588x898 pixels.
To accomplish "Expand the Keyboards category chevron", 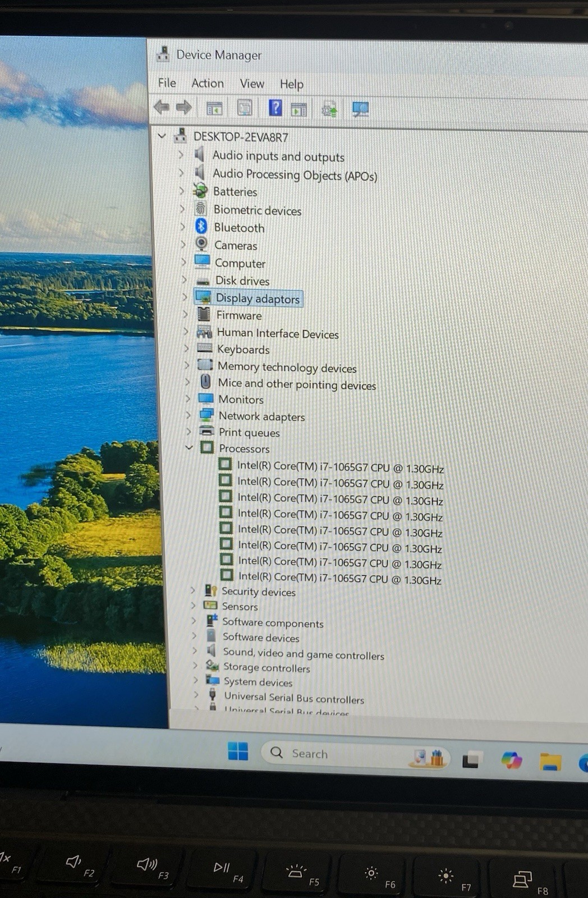I will 186,348.
